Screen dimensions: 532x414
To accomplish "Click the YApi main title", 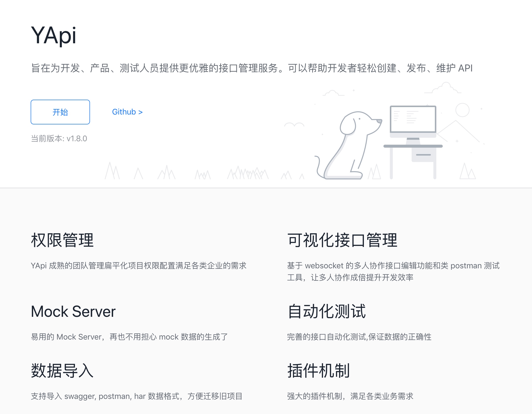I will (54, 36).
